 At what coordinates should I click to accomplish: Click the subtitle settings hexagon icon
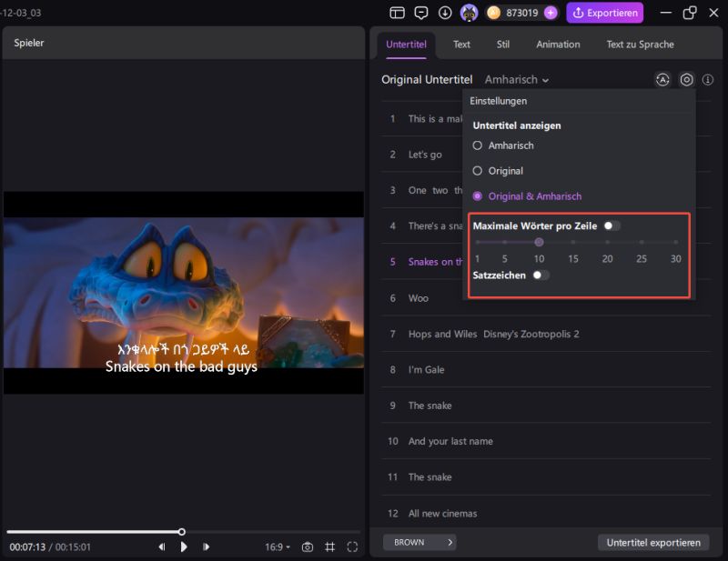pyautogui.click(x=686, y=80)
